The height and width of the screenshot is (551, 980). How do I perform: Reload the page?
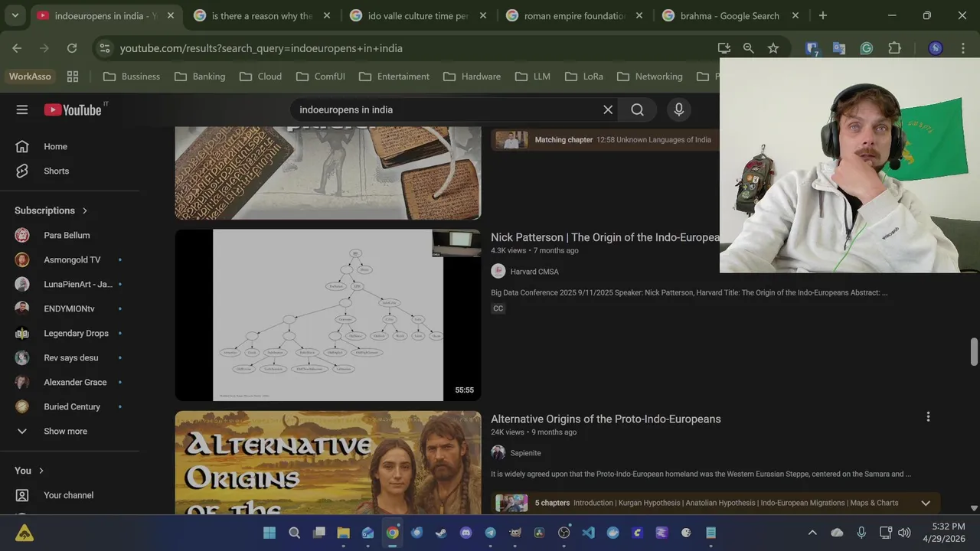72,48
